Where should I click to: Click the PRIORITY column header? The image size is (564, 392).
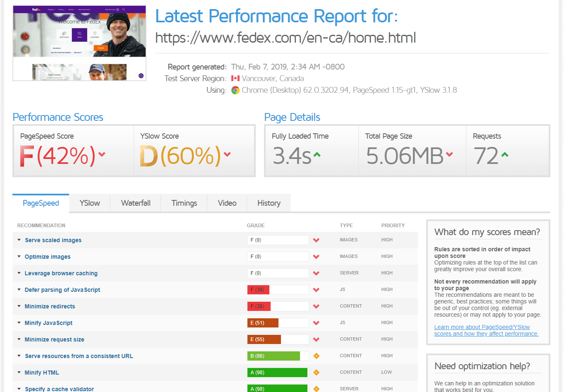click(x=393, y=226)
